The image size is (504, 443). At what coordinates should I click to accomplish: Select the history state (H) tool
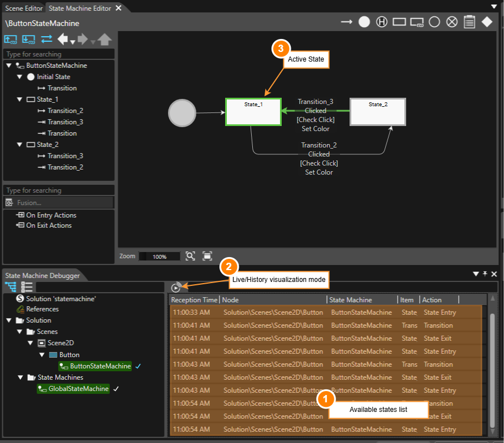tap(382, 22)
